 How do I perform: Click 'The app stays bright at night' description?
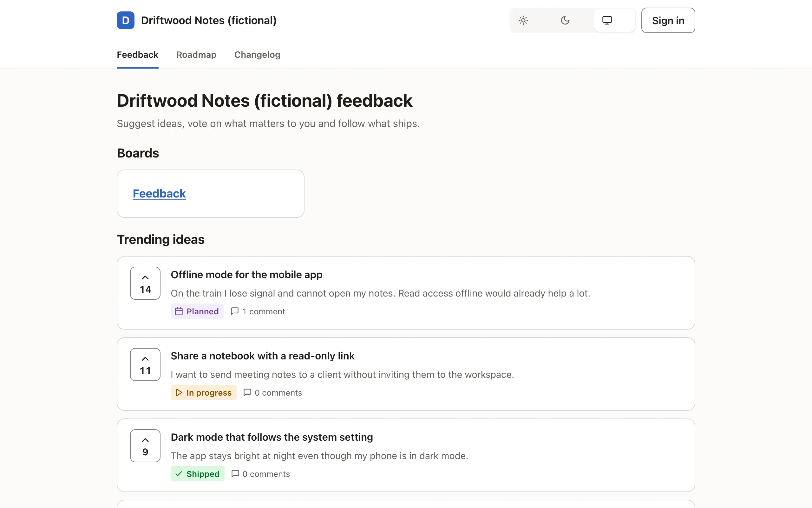319,456
